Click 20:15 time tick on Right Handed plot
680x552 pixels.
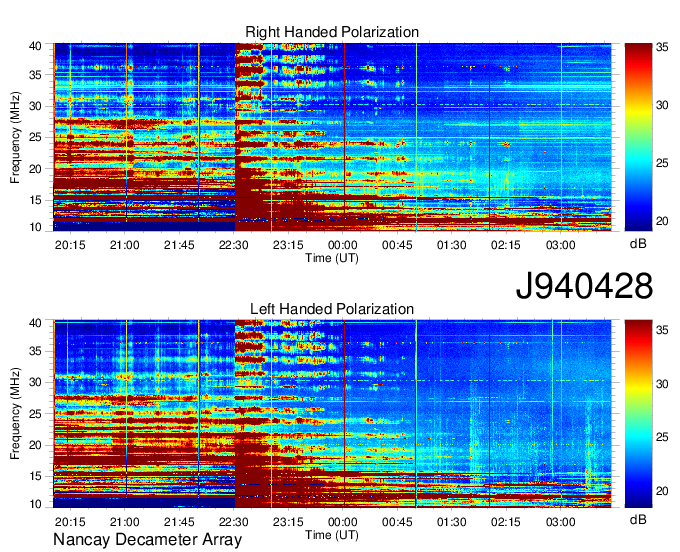click(70, 245)
